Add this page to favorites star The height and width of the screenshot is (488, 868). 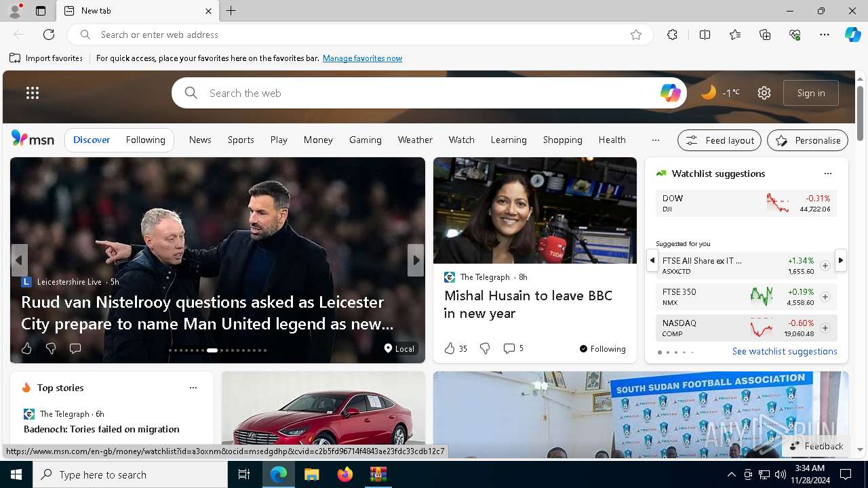[x=636, y=35]
